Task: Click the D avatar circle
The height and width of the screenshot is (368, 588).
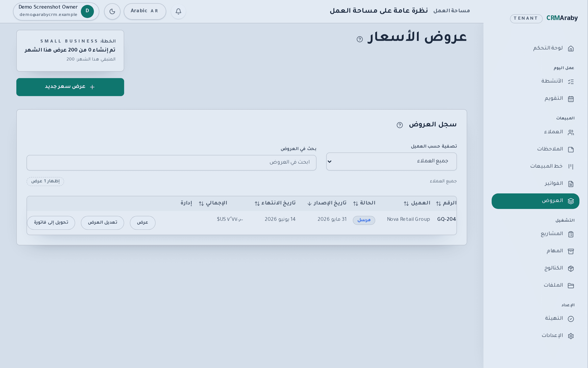Action: click(x=87, y=11)
